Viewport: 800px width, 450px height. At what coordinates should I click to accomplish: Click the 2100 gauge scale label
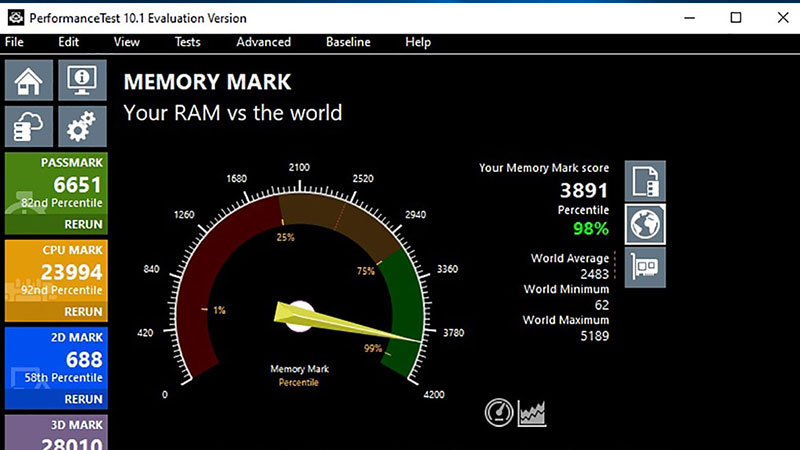pyautogui.click(x=299, y=167)
